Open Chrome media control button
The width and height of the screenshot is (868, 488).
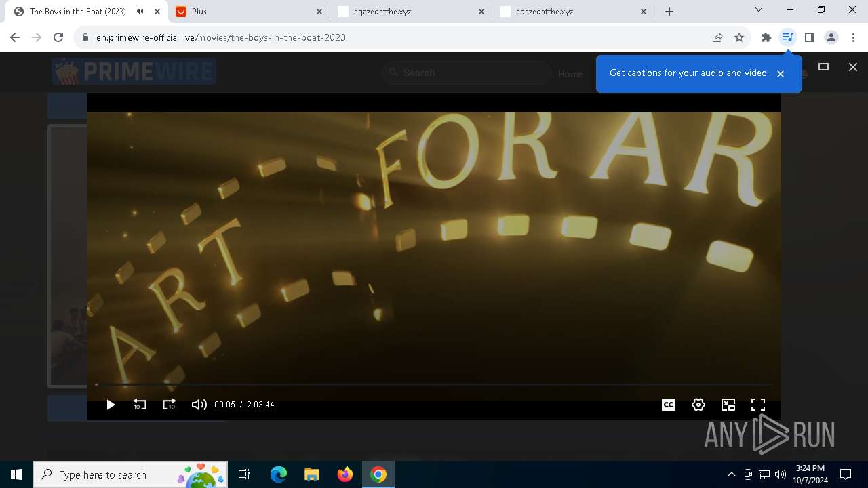tap(787, 37)
